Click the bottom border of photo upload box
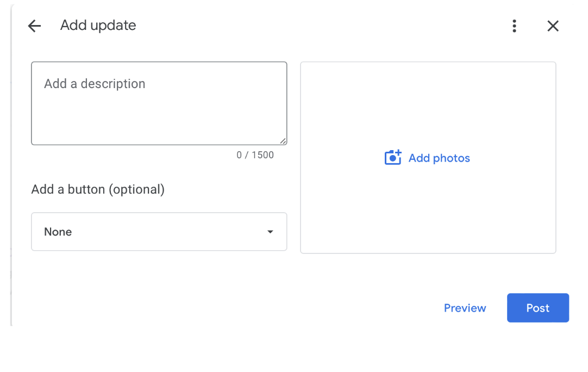588x372 pixels. (x=428, y=253)
